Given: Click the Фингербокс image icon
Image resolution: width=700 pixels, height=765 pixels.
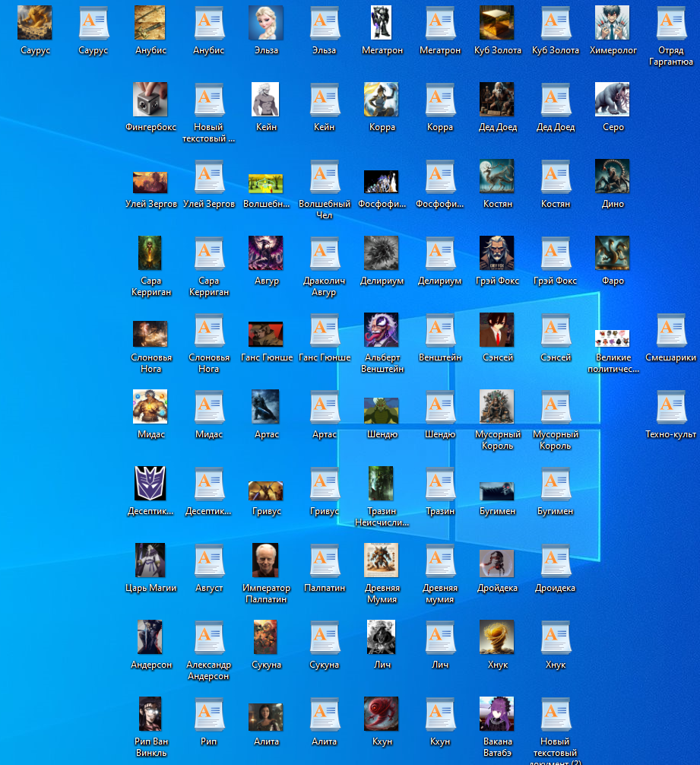Looking at the screenshot, I should [x=150, y=100].
